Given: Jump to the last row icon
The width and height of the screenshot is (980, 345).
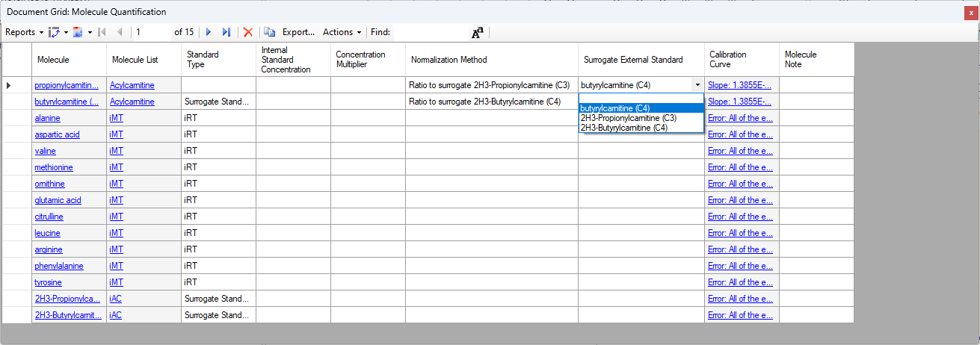Looking at the screenshot, I should pyautogui.click(x=226, y=32).
